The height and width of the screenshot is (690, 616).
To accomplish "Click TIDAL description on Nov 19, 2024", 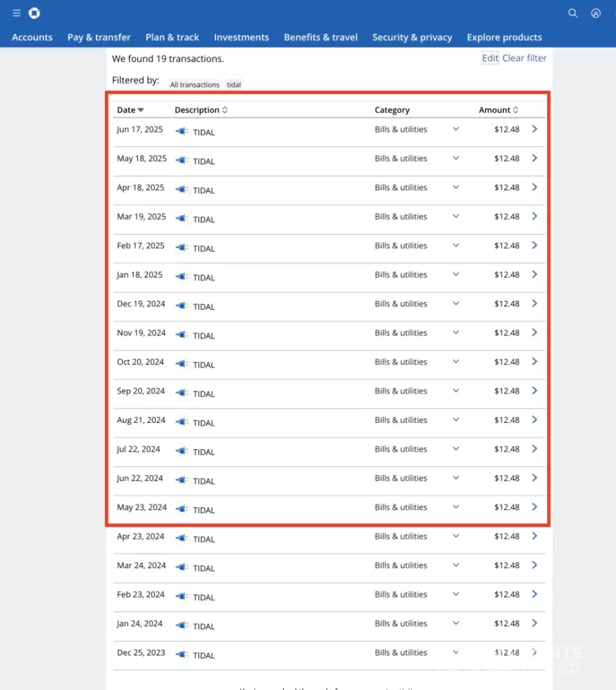I will click(x=203, y=336).
